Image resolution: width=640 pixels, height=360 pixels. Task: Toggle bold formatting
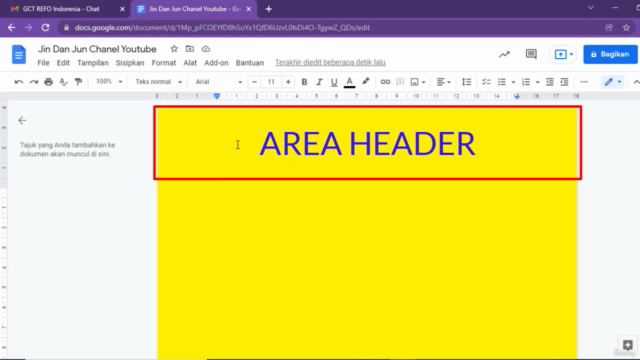point(304,82)
